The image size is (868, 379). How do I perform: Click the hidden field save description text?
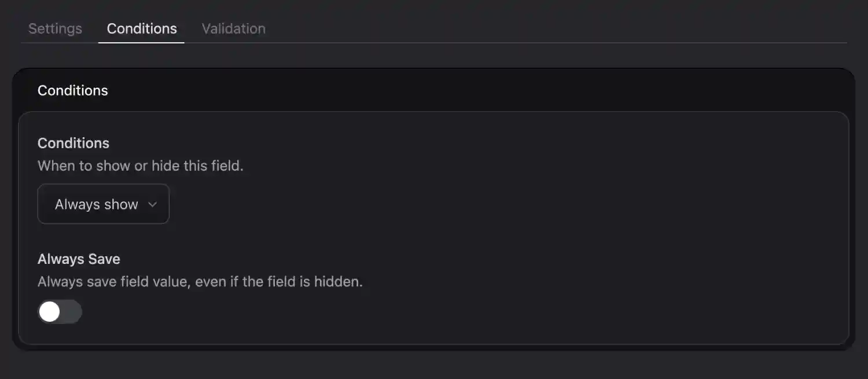(x=200, y=281)
